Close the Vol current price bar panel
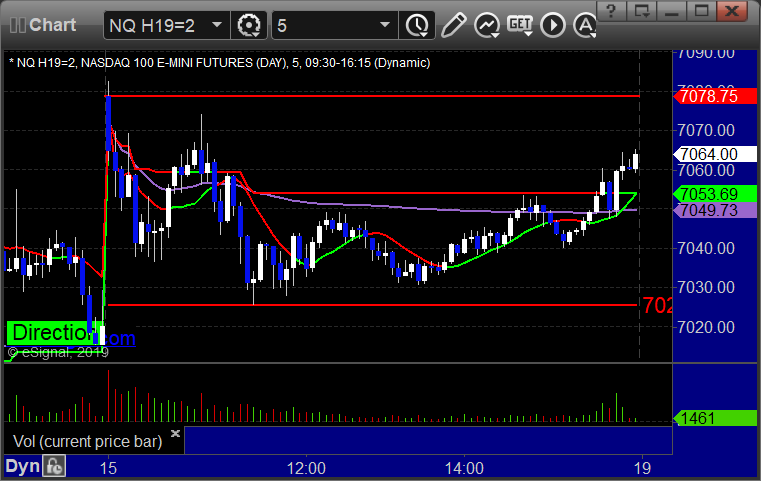 click(x=175, y=433)
